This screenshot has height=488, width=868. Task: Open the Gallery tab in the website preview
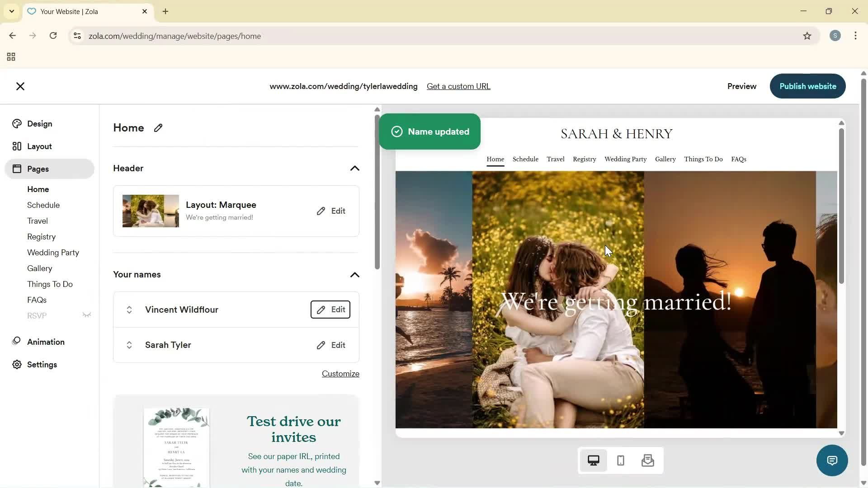[665, 159]
